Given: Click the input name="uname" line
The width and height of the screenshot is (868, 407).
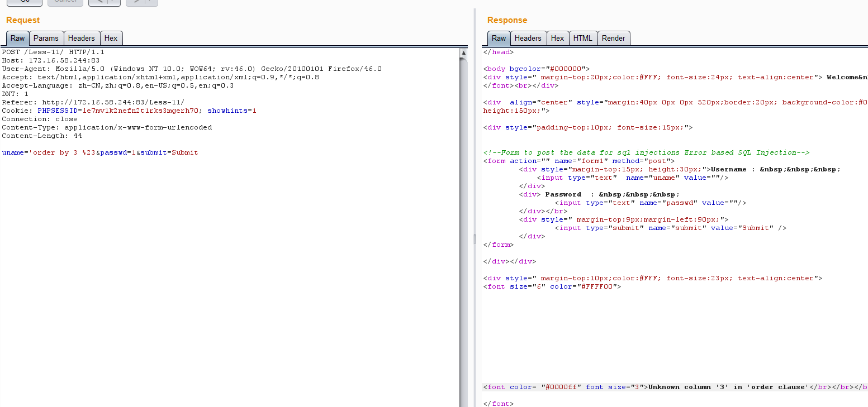Looking at the screenshot, I should 633,178.
